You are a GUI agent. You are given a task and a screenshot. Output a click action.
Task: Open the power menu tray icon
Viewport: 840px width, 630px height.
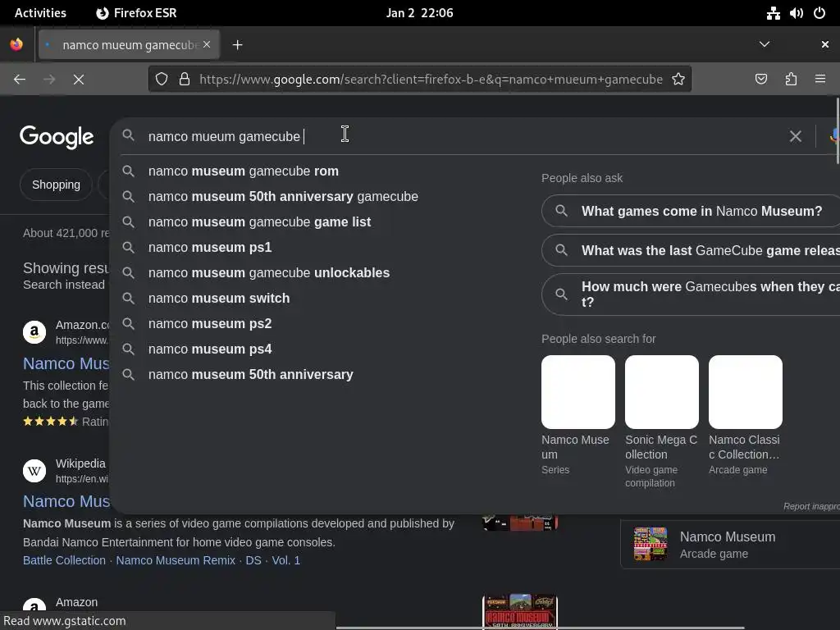click(819, 13)
